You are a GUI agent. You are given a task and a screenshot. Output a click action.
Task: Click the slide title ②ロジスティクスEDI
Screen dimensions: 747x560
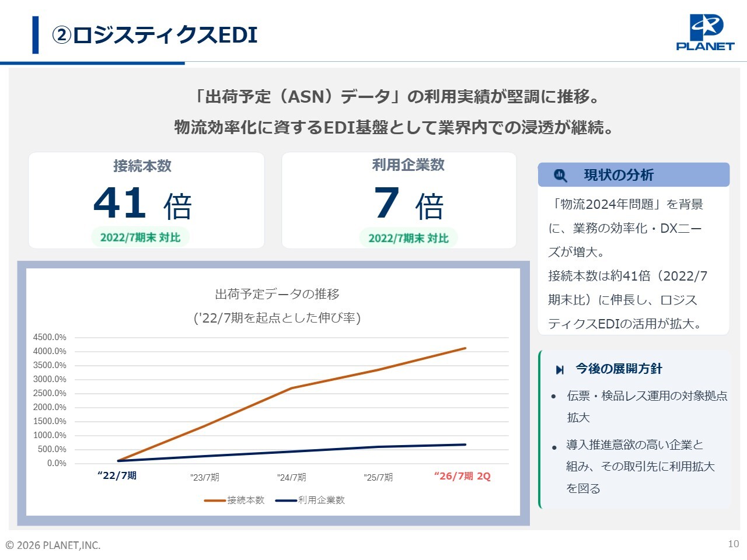[155, 35]
